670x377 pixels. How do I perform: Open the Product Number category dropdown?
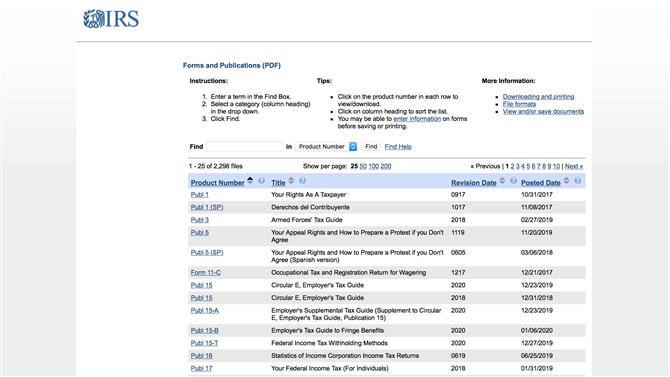pyautogui.click(x=326, y=147)
